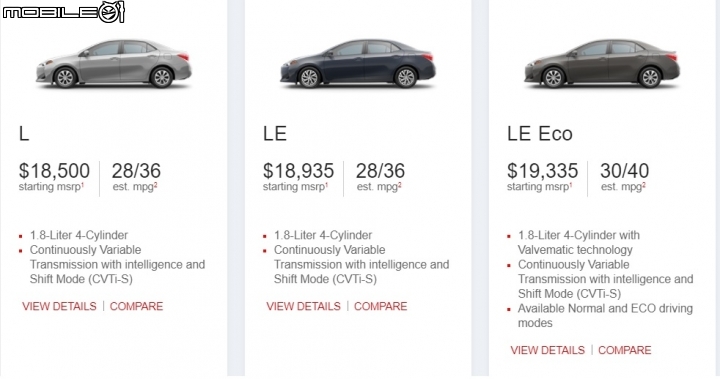Screen dimensions: 720x379
Task: Click the $18,935 starting MSRP price
Action: (298, 171)
